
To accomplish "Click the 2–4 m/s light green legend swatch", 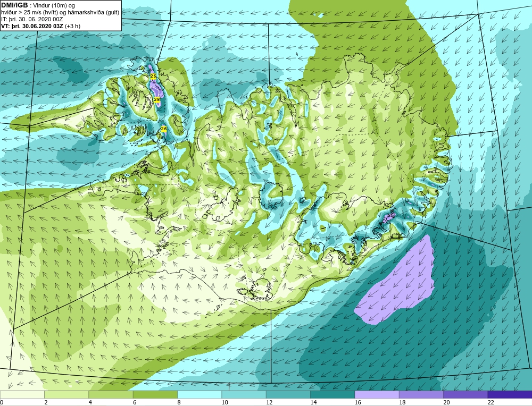I will click(x=66, y=394).
